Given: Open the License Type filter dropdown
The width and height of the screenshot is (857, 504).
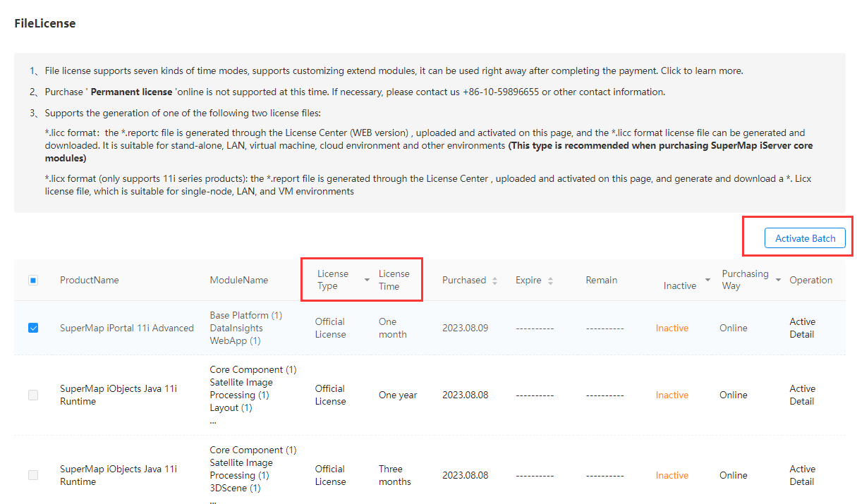Looking at the screenshot, I should pyautogui.click(x=367, y=281).
